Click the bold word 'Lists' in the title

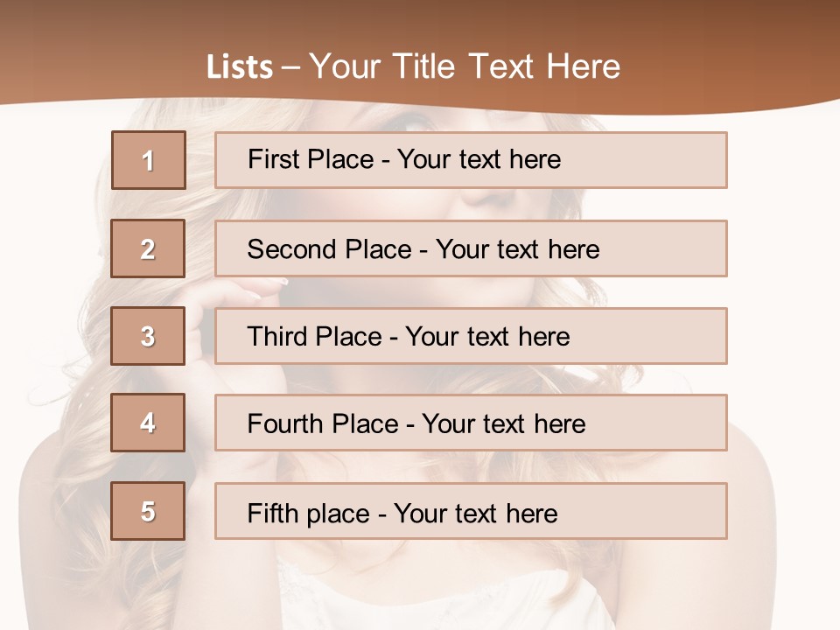[x=240, y=67]
